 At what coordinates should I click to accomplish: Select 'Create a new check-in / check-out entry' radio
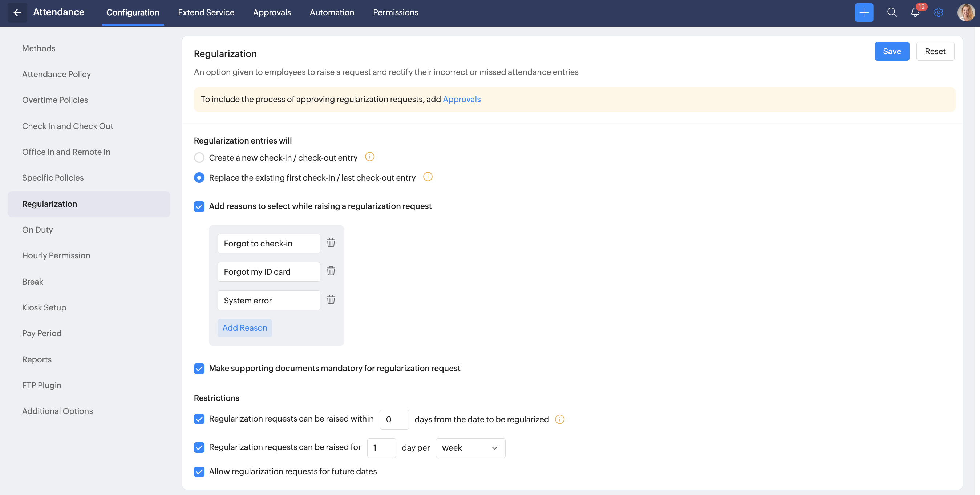[199, 158]
